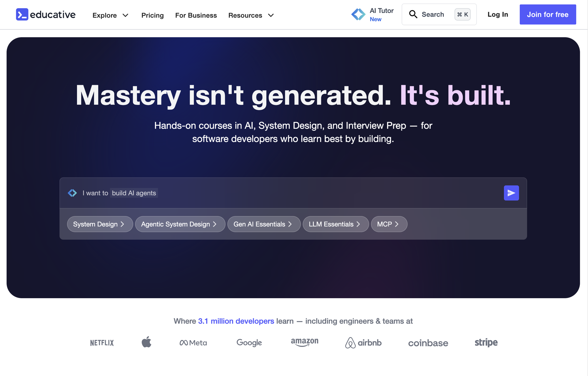This screenshot has height=376, width=588.
Task: Open the System Design chip
Action: 100,224
